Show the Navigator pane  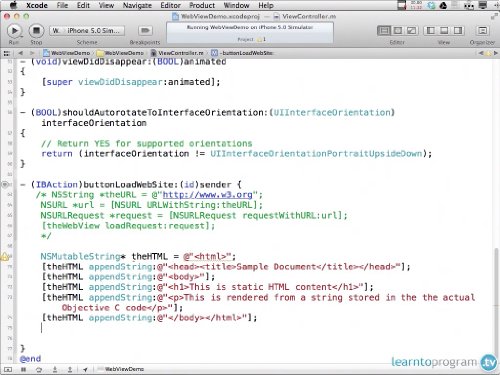click(430, 31)
